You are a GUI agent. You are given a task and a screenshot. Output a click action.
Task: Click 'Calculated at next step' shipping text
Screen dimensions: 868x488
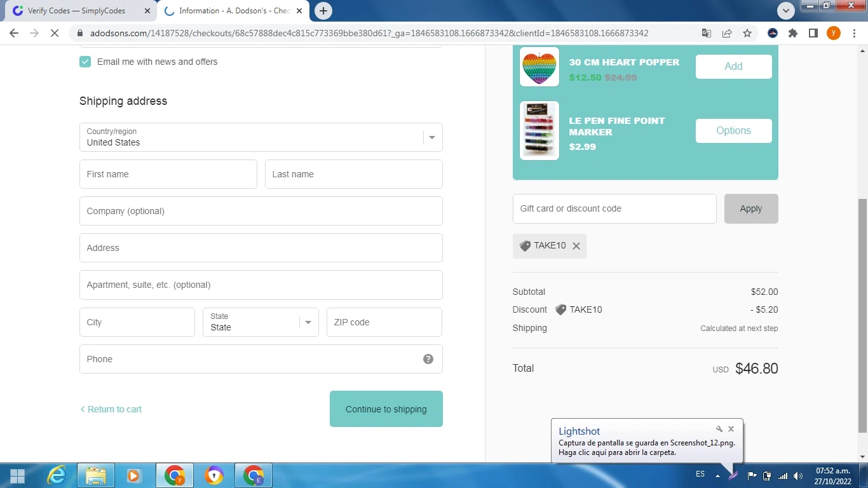click(x=739, y=329)
